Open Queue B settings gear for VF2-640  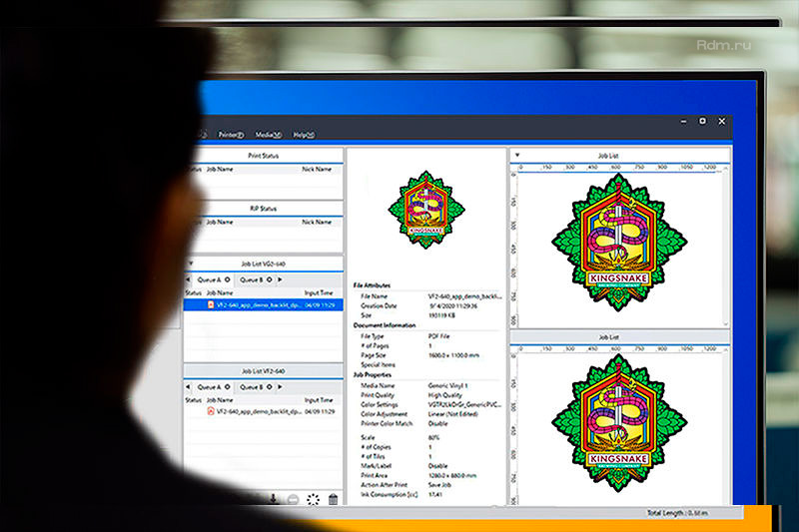coord(269,387)
